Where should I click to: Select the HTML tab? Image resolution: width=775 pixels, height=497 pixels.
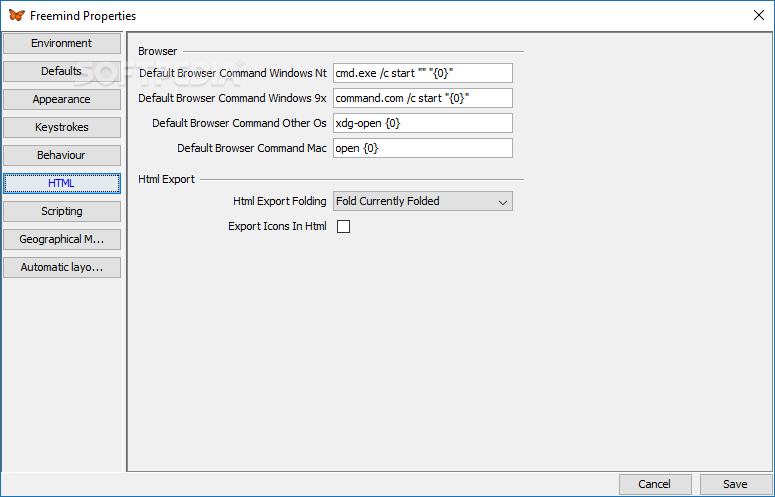click(x=62, y=183)
